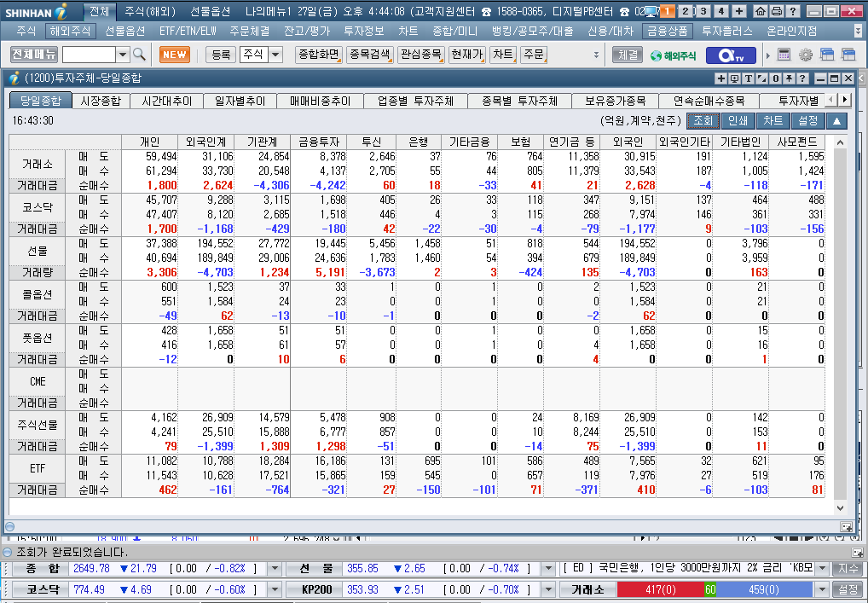Open the 해외주식 globe shortcut
This screenshot has height=603, width=868.
[x=674, y=55]
